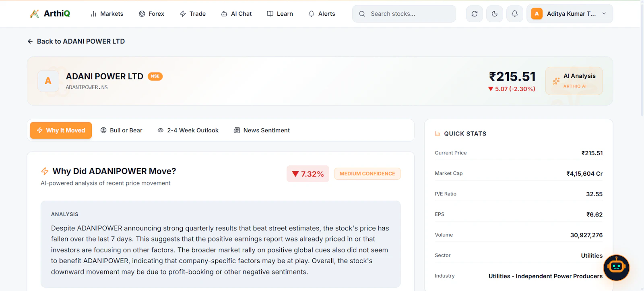Select the Why It Moved tab

(61, 130)
